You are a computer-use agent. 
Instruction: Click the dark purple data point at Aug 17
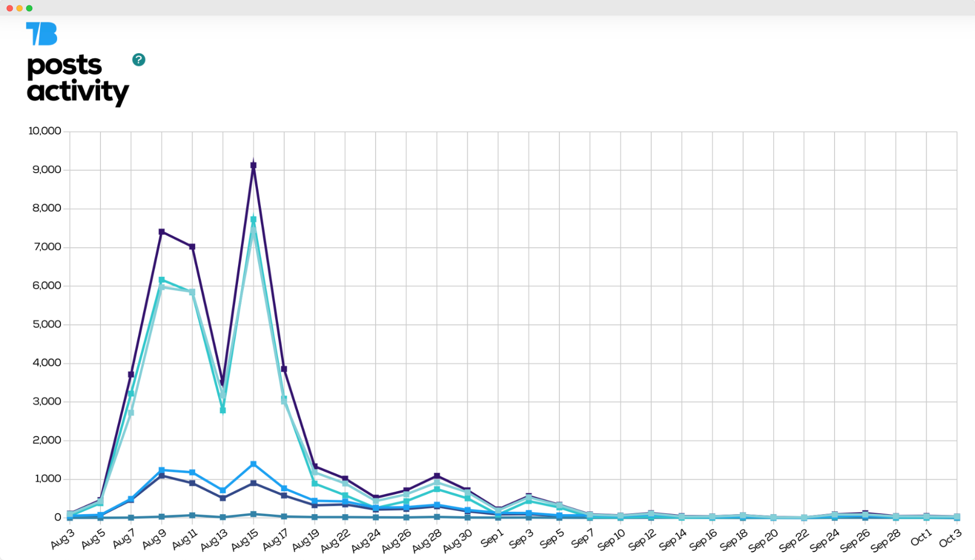coord(284,369)
